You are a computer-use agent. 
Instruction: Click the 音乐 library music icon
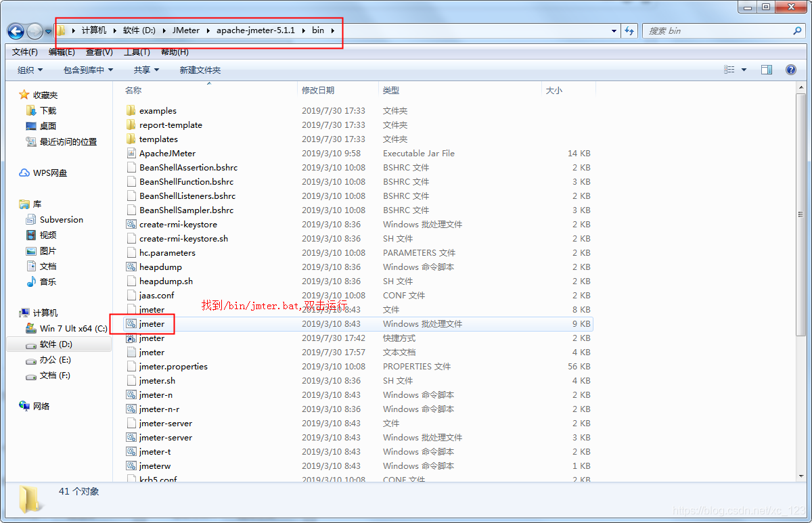[31, 281]
